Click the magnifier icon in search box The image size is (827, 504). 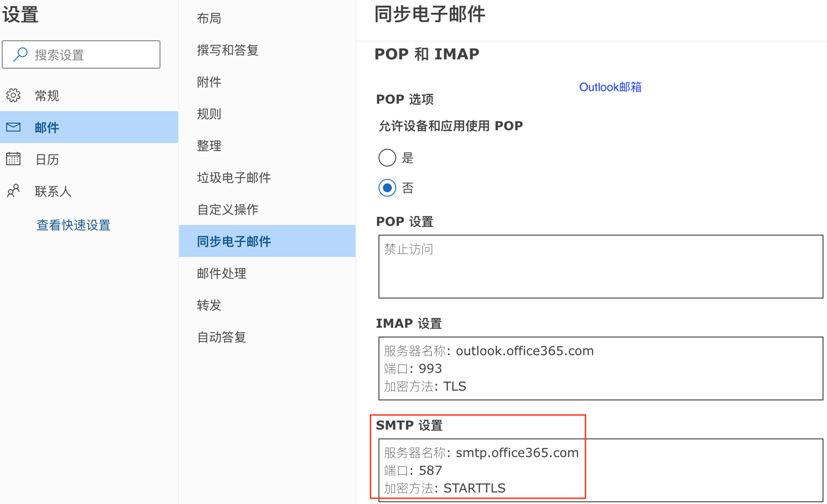(x=20, y=54)
